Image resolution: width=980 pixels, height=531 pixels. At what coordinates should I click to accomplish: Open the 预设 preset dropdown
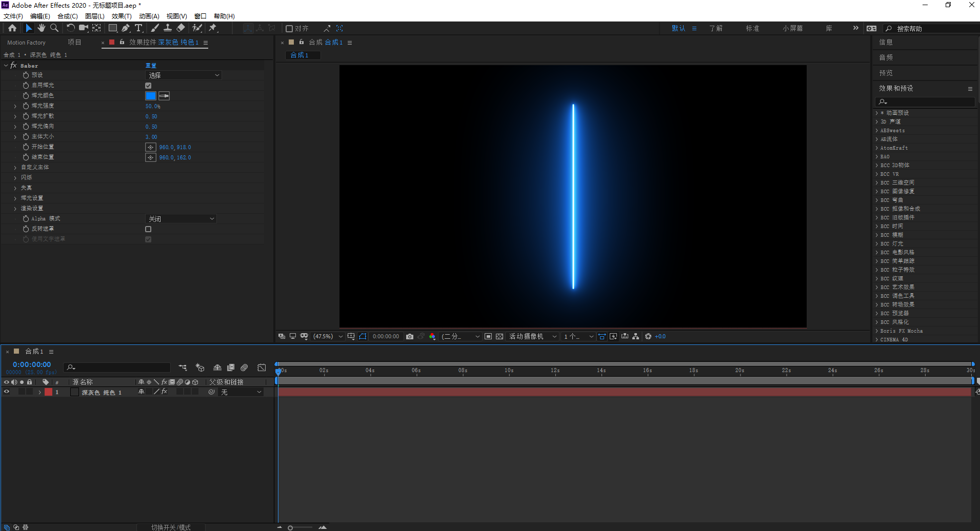(x=184, y=75)
